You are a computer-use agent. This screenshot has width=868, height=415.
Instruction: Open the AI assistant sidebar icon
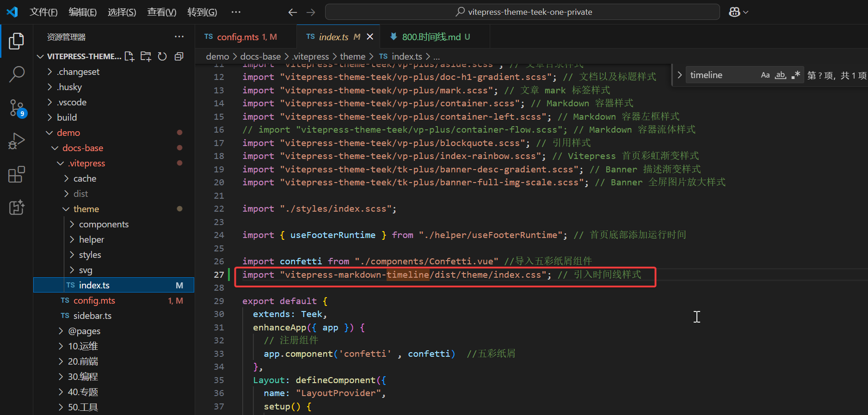click(17, 207)
